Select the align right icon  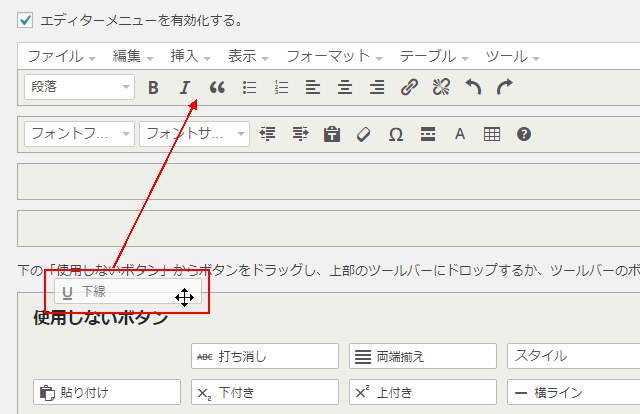[x=377, y=87]
